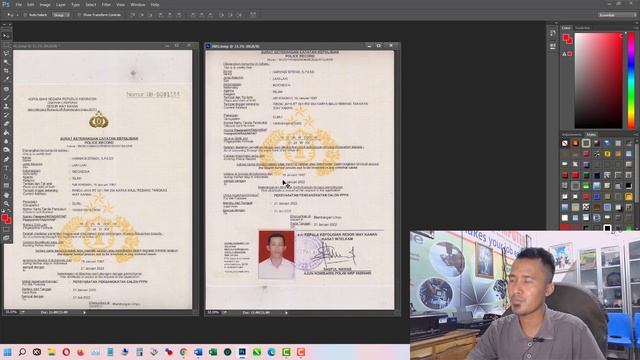Screen dimensions: 640x360
Task: Select the Paint Bucket tool
Action: pos(6,133)
